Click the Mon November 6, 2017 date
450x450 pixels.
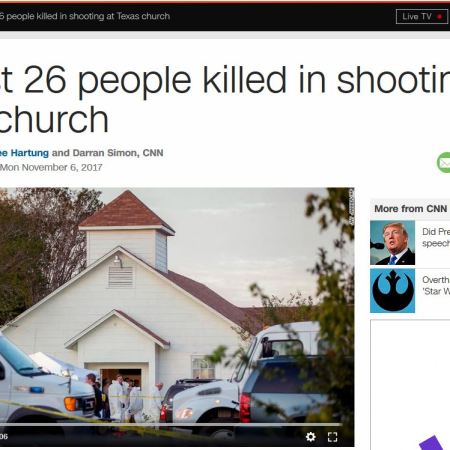(x=51, y=167)
